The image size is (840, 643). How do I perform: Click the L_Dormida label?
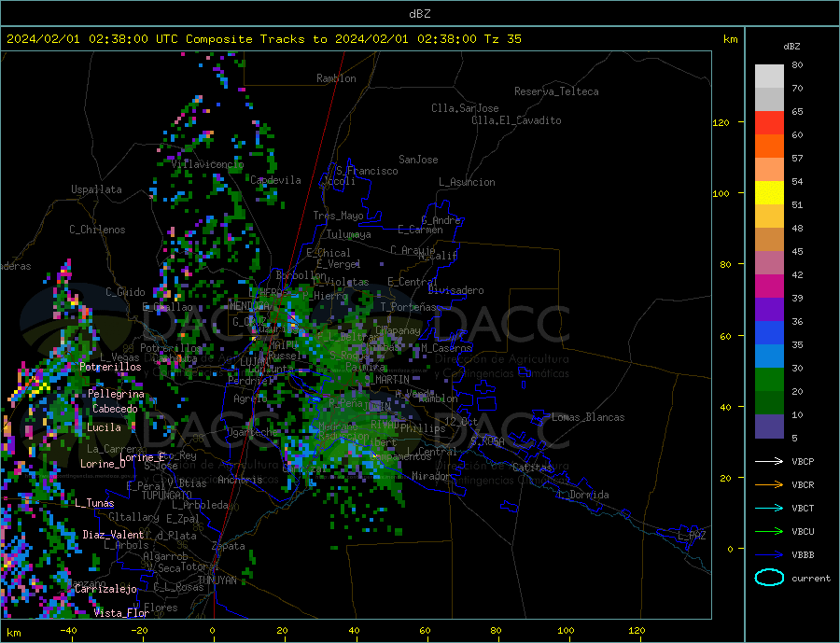click(x=584, y=495)
